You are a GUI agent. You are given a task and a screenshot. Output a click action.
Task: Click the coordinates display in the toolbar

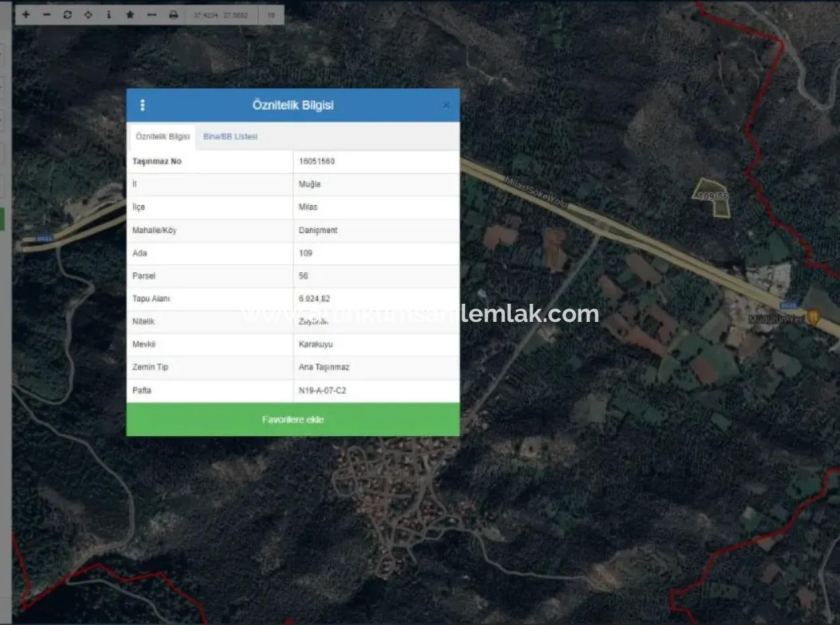[x=220, y=14]
